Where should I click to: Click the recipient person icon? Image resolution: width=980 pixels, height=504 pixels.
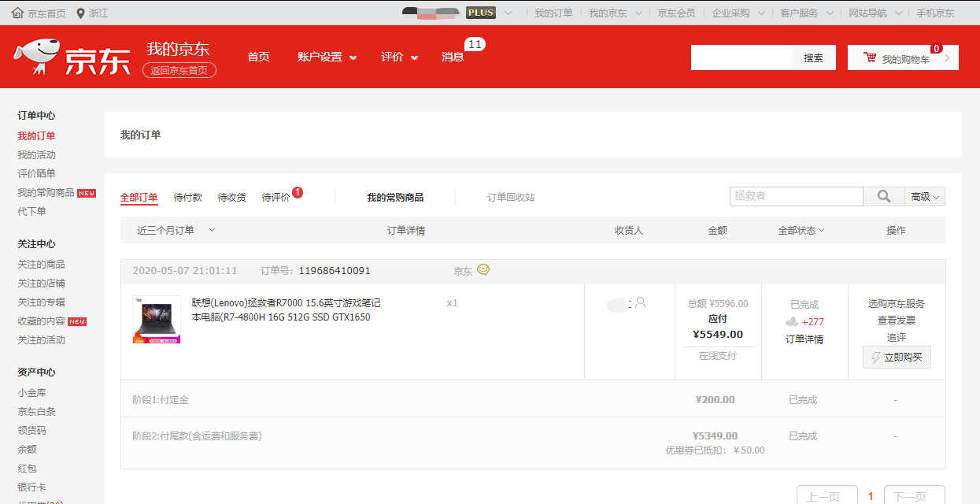tap(640, 302)
